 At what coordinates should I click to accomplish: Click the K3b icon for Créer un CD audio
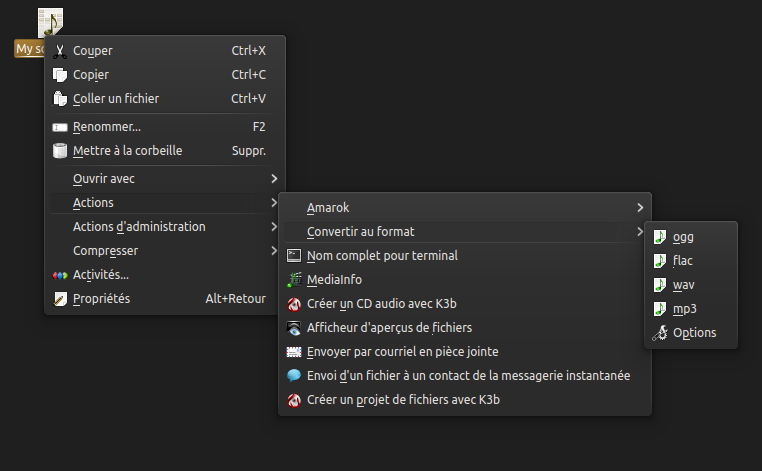[294, 304]
